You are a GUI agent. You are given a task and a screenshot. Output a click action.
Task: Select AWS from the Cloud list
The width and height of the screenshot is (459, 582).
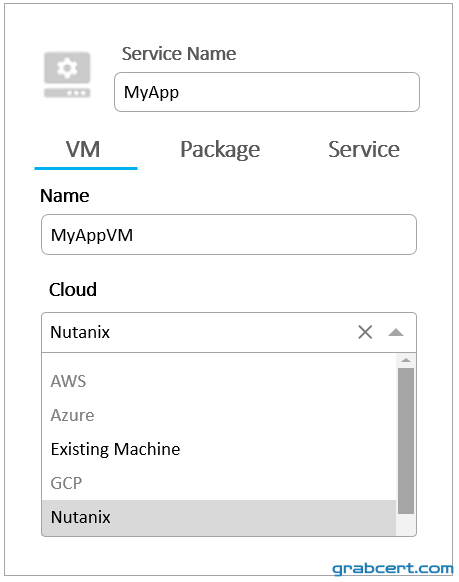coord(219,381)
